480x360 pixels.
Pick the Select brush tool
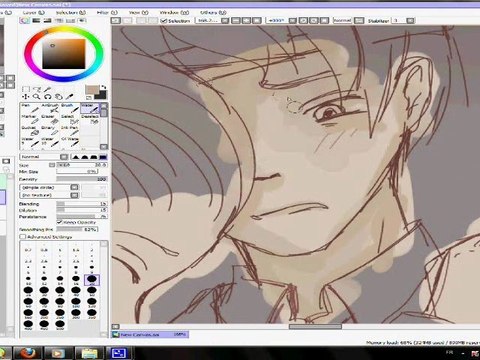click(70, 119)
